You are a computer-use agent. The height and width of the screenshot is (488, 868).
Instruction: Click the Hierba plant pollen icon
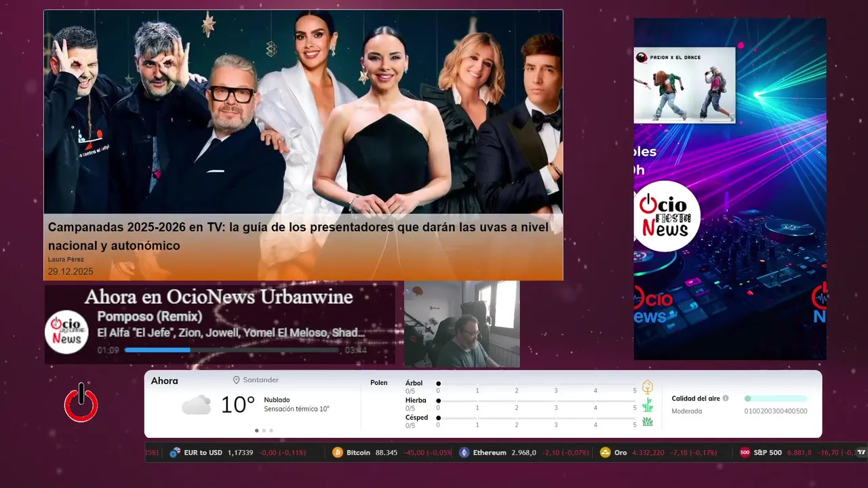tap(648, 405)
